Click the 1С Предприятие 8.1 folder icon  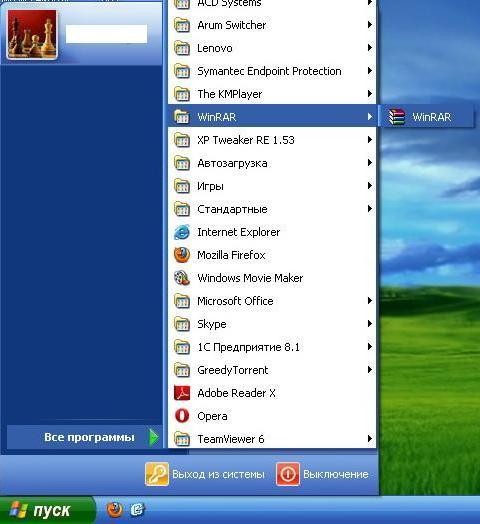(182, 347)
